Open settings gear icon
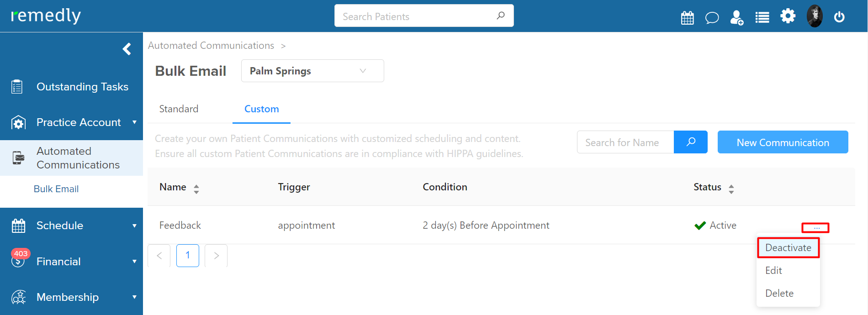 (x=788, y=16)
